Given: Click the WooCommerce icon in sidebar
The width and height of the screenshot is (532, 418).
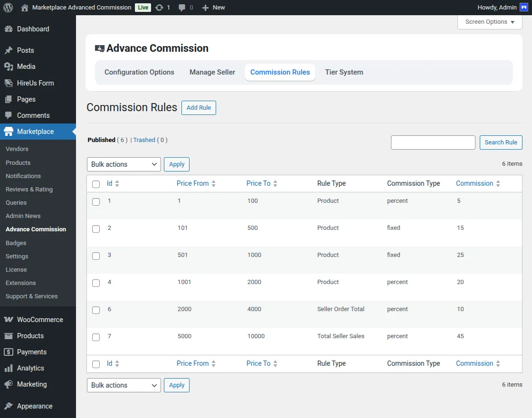Looking at the screenshot, I should pos(8,320).
